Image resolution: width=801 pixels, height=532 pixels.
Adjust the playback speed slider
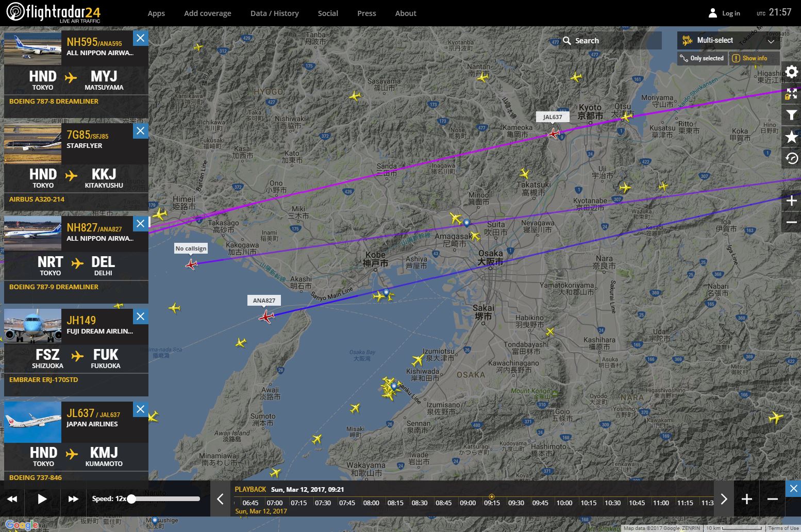(132, 498)
